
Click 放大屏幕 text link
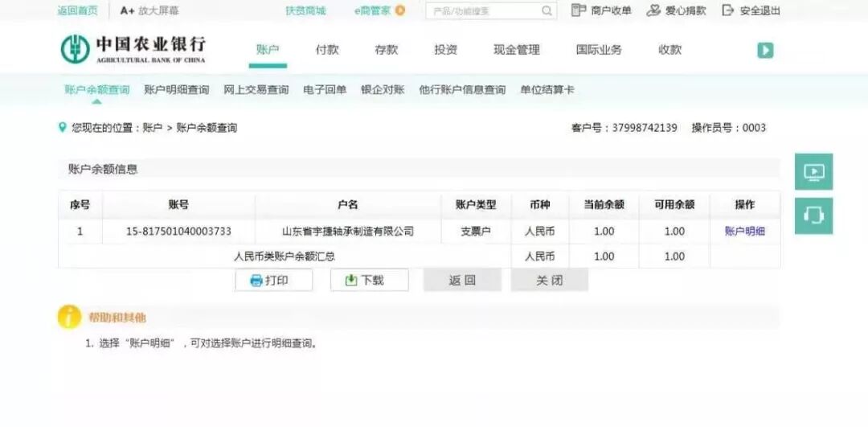coord(159,10)
